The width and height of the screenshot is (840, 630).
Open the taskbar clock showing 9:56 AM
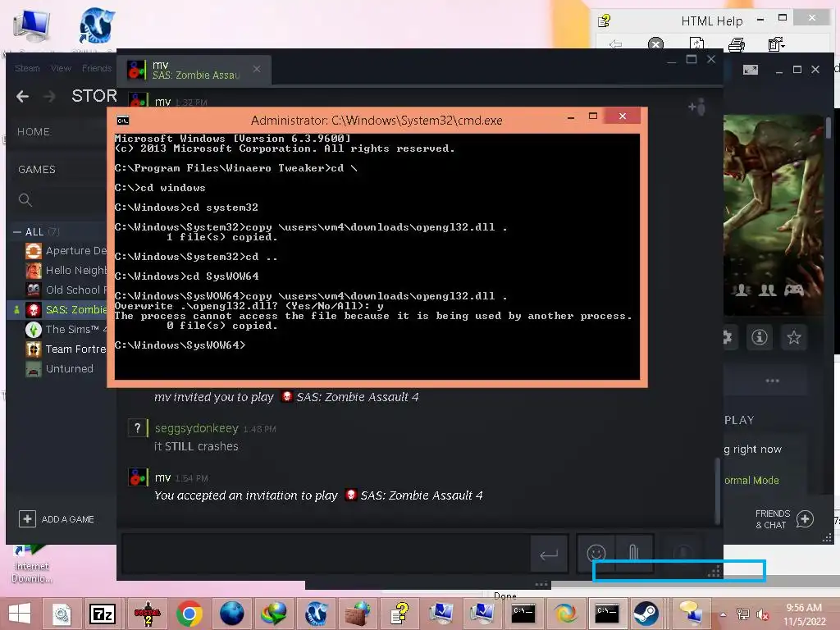(x=804, y=614)
